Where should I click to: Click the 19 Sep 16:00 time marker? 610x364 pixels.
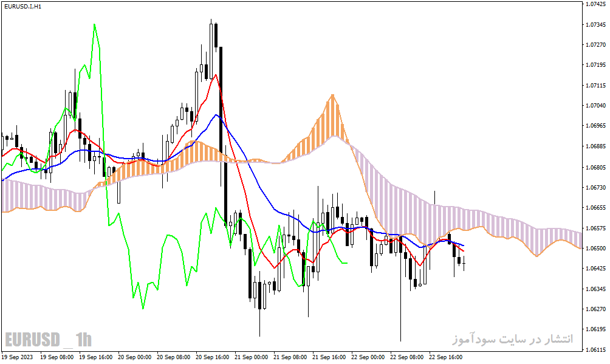(x=95, y=357)
